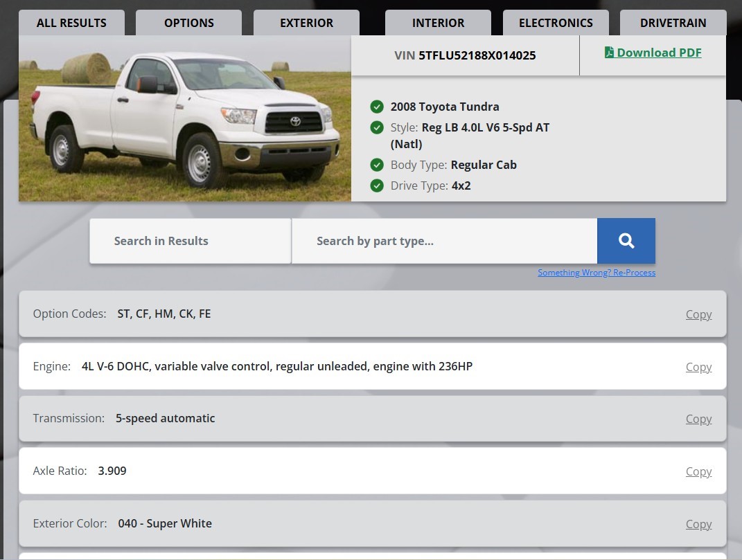Copy the Engine row value
Viewport: 742px width, 560px height.
698,367
